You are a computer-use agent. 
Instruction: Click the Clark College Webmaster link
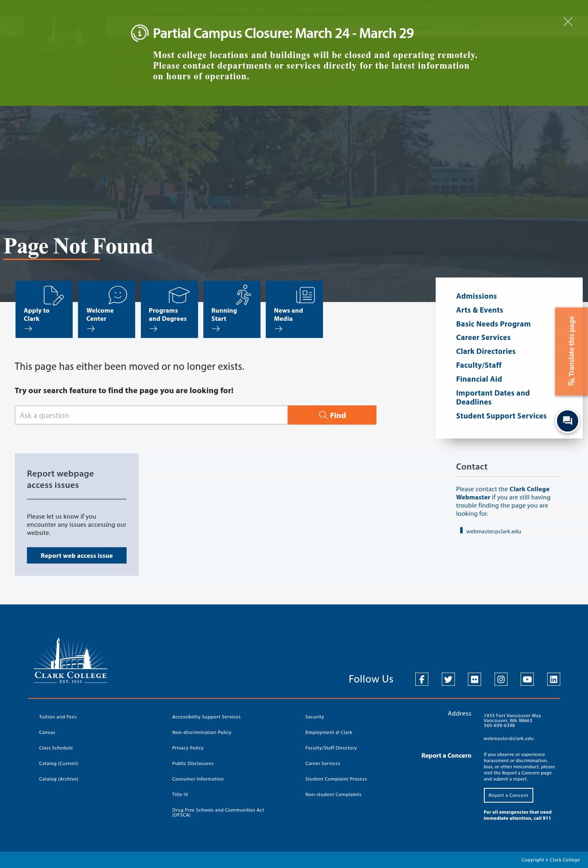[503, 493]
